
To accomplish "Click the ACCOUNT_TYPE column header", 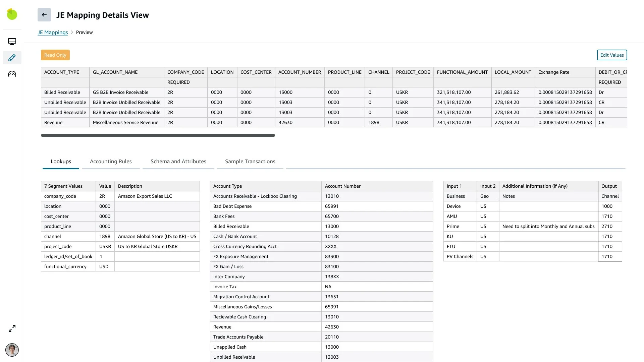I will [62, 72].
